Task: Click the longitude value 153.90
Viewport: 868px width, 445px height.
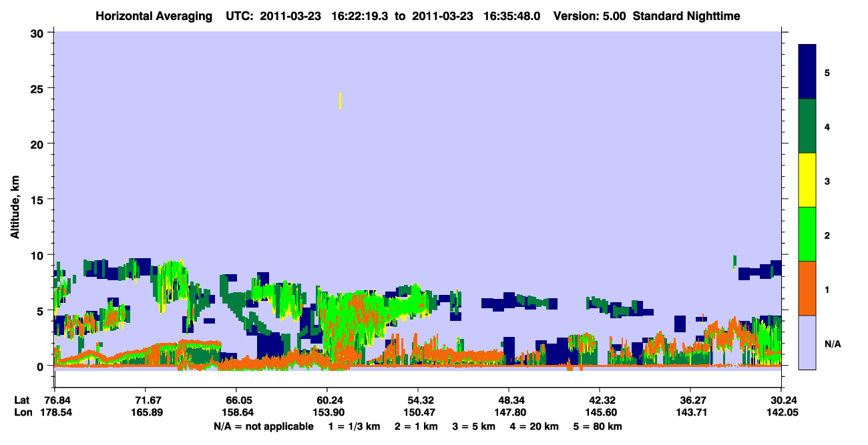Action: (327, 413)
